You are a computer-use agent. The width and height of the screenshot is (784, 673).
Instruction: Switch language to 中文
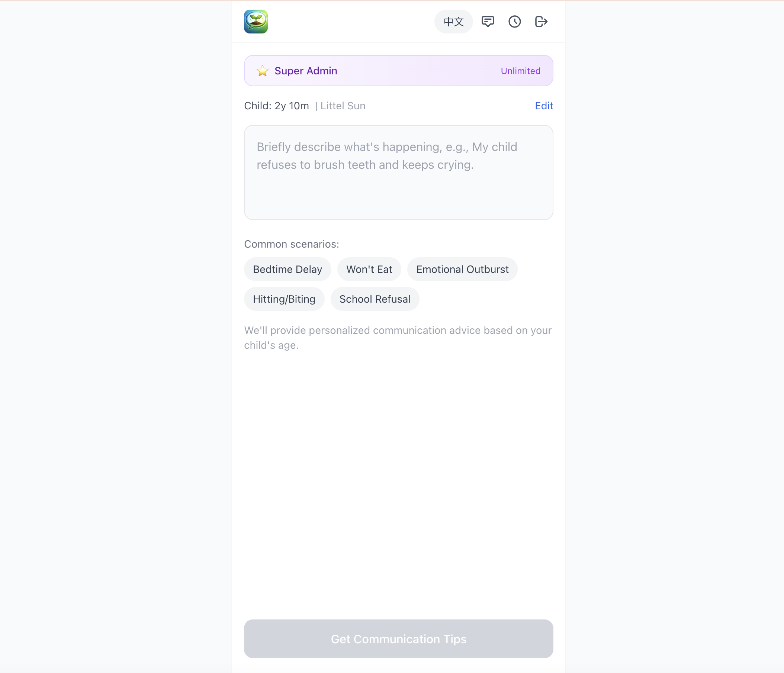click(x=453, y=22)
